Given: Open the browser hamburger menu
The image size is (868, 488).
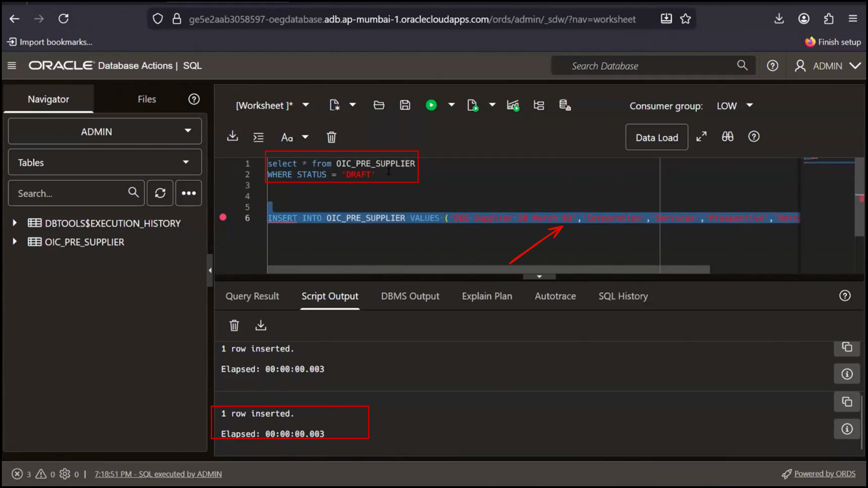Looking at the screenshot, I should [x=853, y=19].
